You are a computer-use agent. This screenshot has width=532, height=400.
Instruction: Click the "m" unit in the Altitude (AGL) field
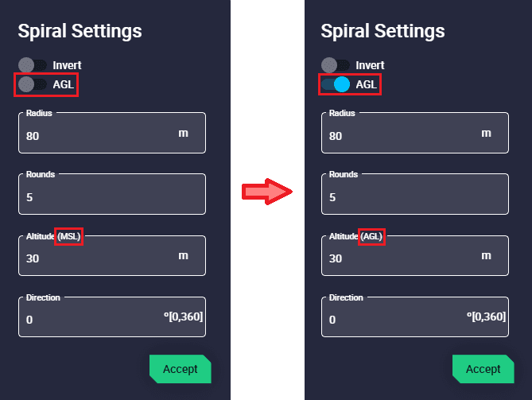pos(486,255)
